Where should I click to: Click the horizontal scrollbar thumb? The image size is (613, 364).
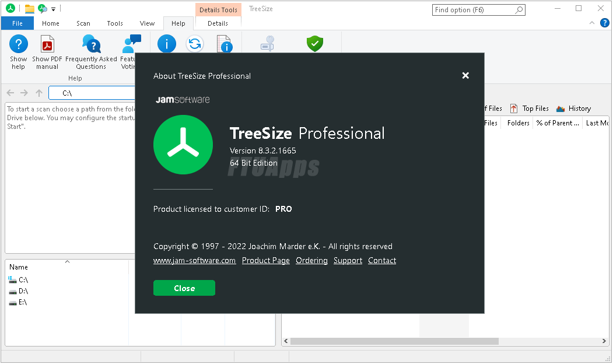[394, 341]
